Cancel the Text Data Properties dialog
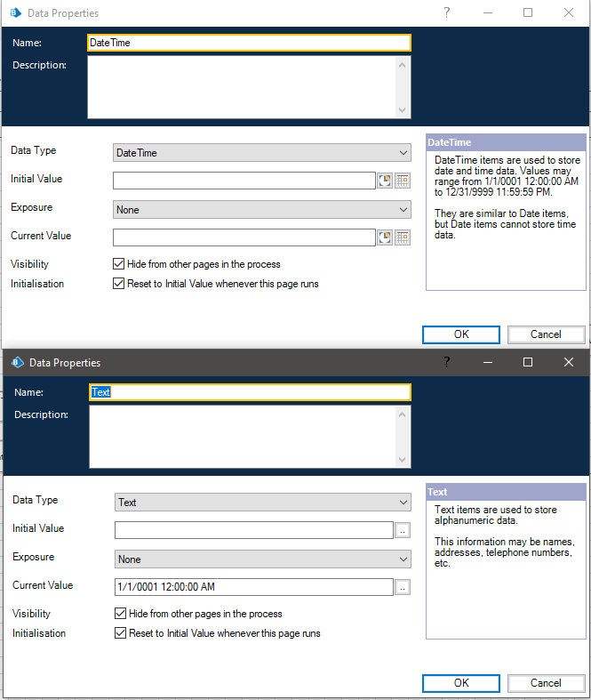Screen dimensions: 591x700 click(546, 683)
